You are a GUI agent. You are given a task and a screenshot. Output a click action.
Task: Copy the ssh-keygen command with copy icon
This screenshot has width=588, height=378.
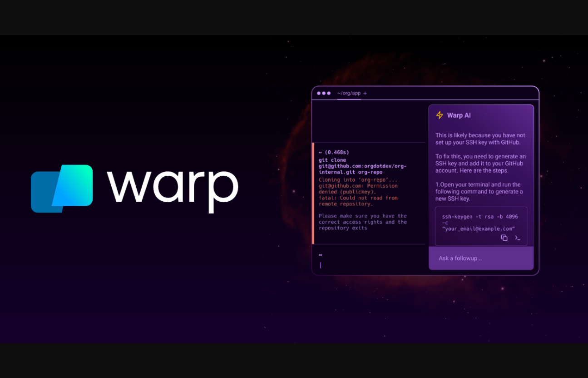tap(504, 238)
